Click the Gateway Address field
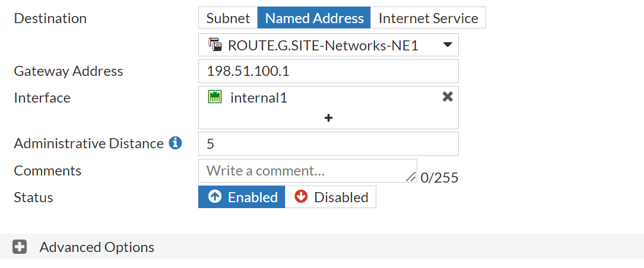Image resolution: width=644 pixels, height=268 pixels. point(328,71)
